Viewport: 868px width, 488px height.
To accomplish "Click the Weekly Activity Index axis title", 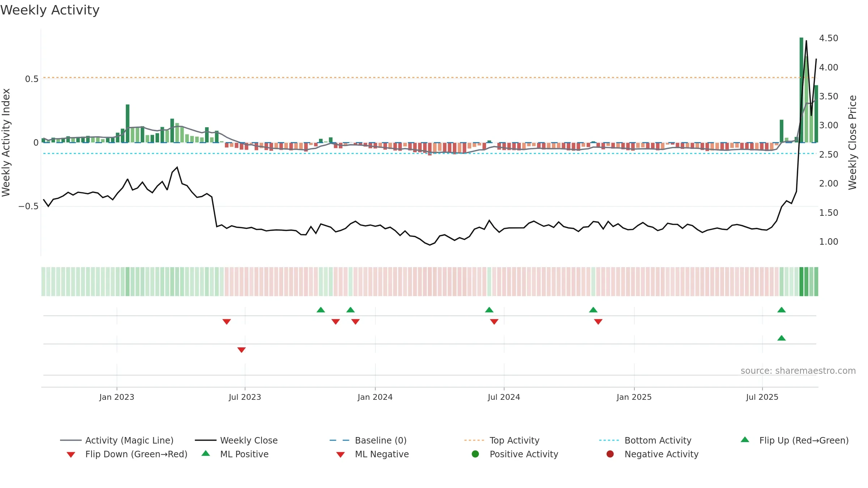I will coord(6,142).
